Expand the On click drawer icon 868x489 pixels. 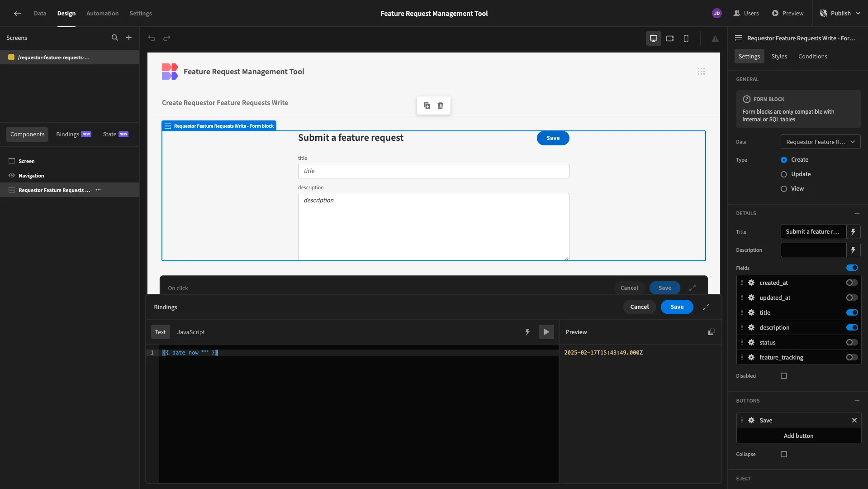tap(693, 288)
